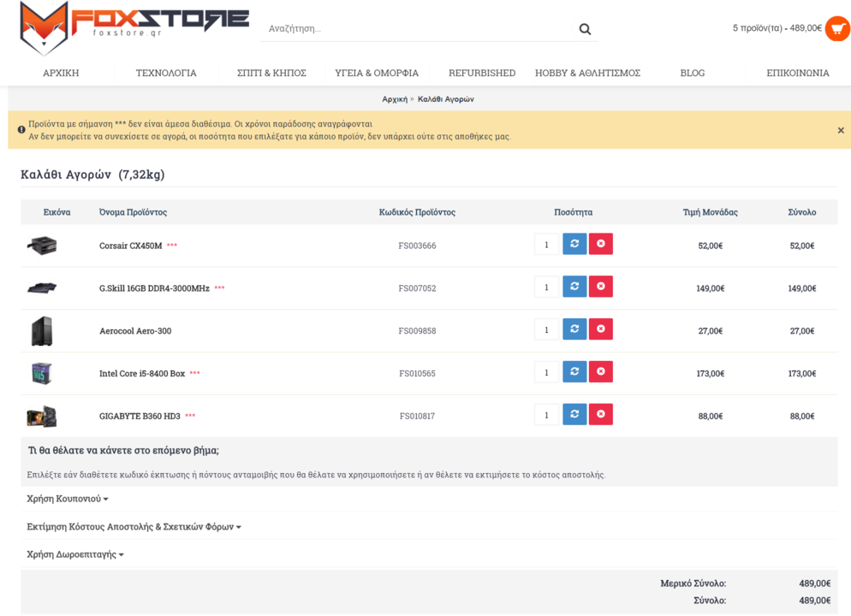
Task: Click the Καλάθι Αγορών breadcrumb link
Action: 445,99
